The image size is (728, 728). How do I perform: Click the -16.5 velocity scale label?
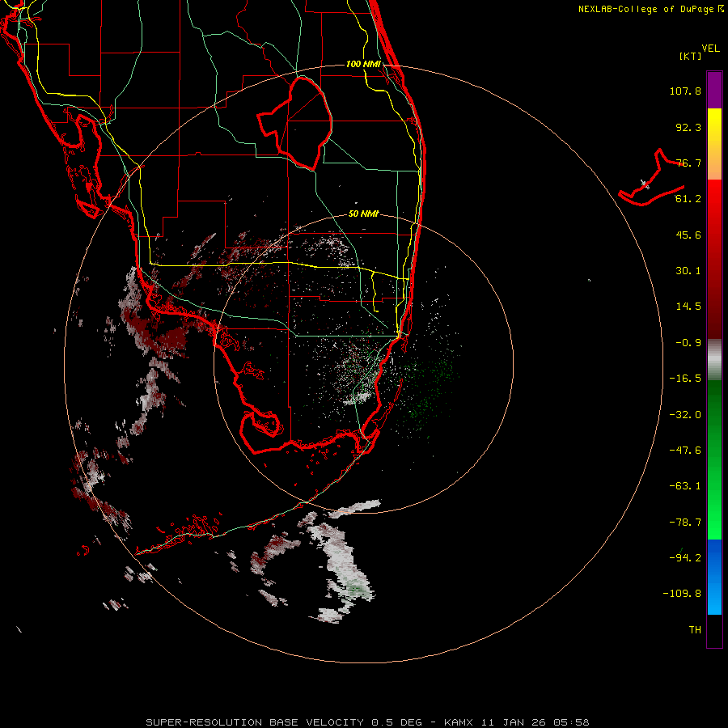click(685, 379)
